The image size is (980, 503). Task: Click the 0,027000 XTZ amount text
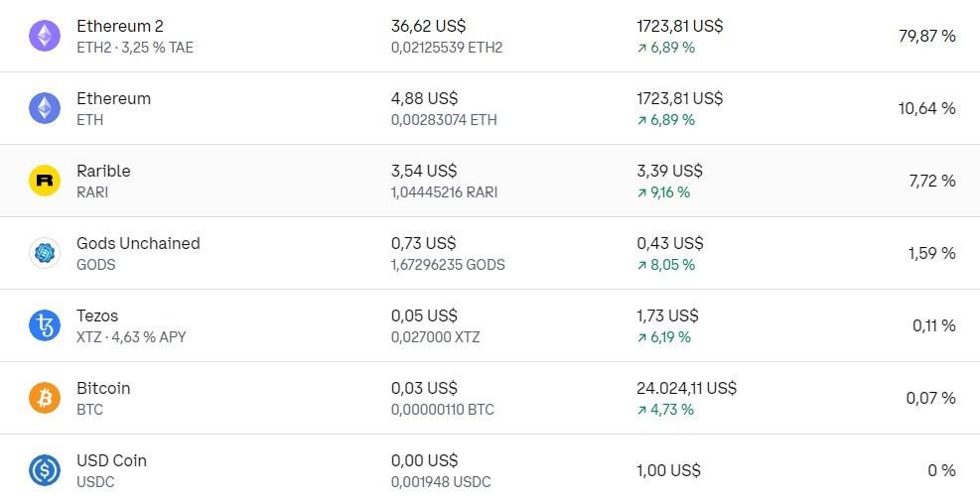(436, 337)
